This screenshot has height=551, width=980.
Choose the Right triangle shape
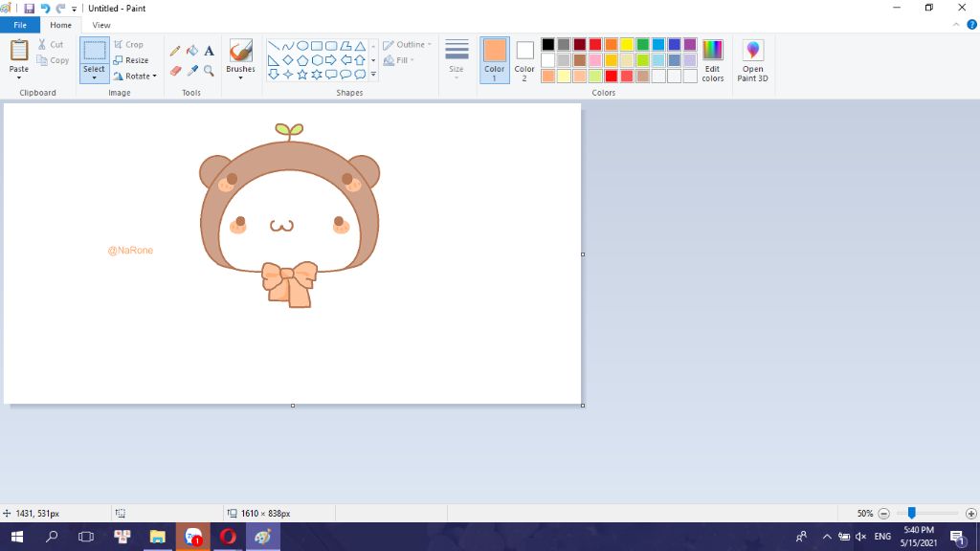(274, 60)
